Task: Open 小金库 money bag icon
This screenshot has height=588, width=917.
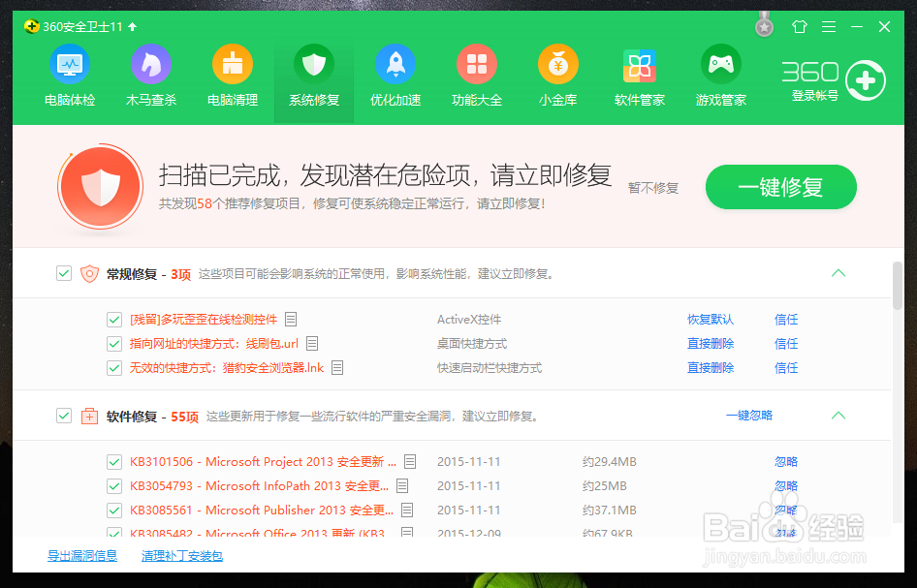Action: 558,64
